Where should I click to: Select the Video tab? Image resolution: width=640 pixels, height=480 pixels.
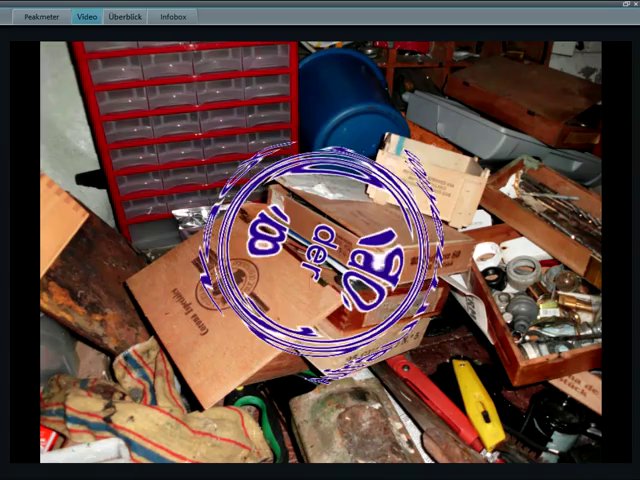87,17
